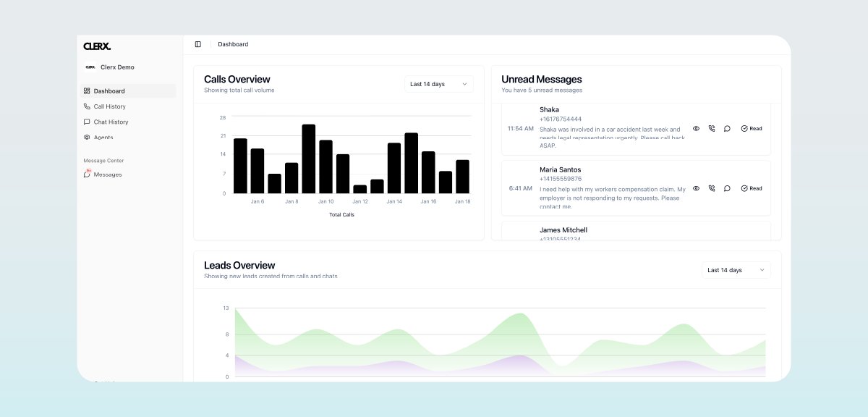
Task: Click the shortest bar near Jan 12
Action: tap(360, 189)
